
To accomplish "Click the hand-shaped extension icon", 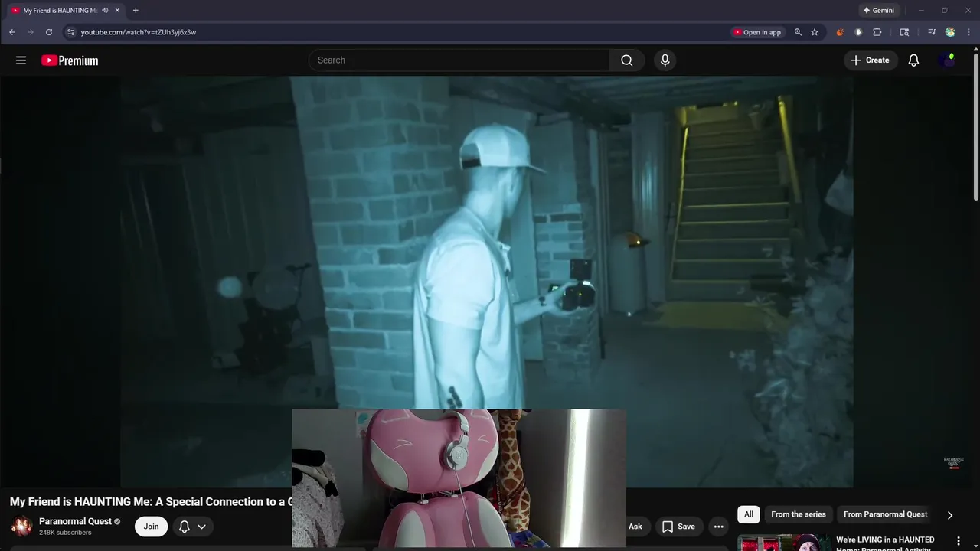I will [858, 32].
